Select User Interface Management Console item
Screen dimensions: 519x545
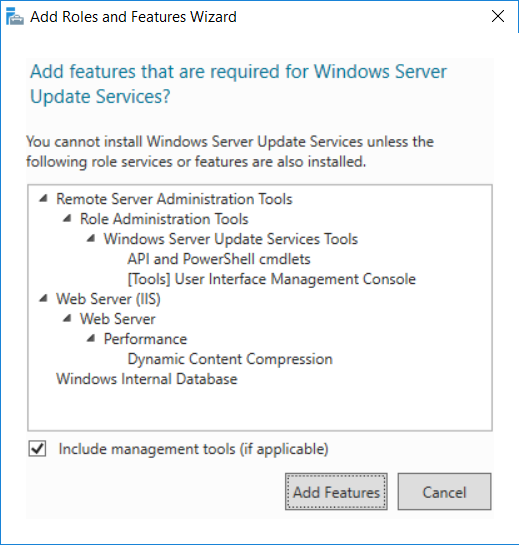click(272, 279)
